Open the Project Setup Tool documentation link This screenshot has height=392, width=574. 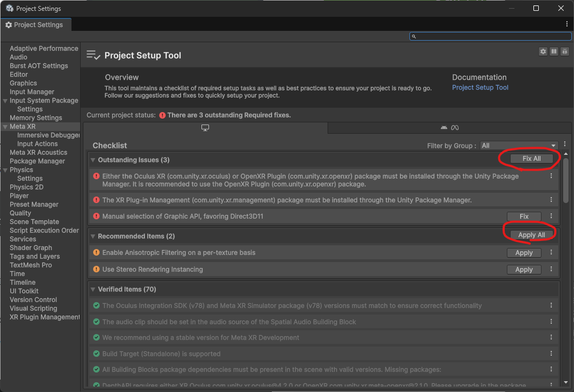(480, 88)
